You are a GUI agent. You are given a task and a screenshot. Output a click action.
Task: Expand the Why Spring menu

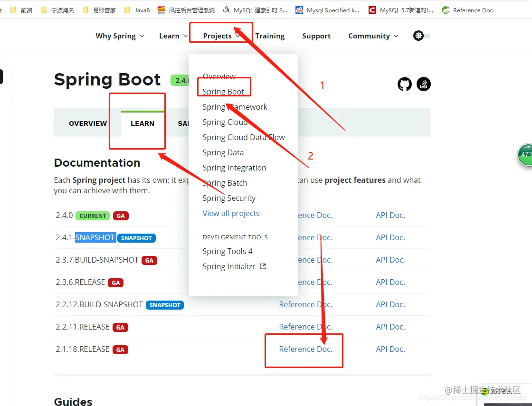coord(120,36)
